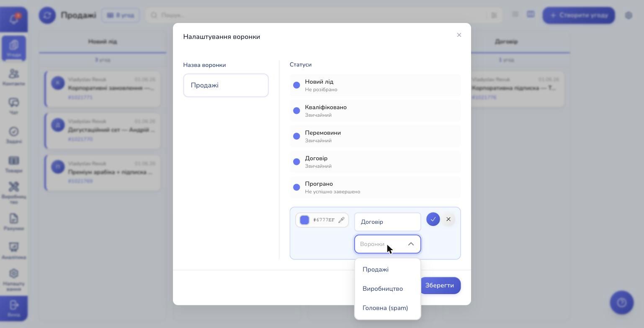Switch to list view in the top bar
This screenshot has height=328, width=644.
[x=515, y=14]
